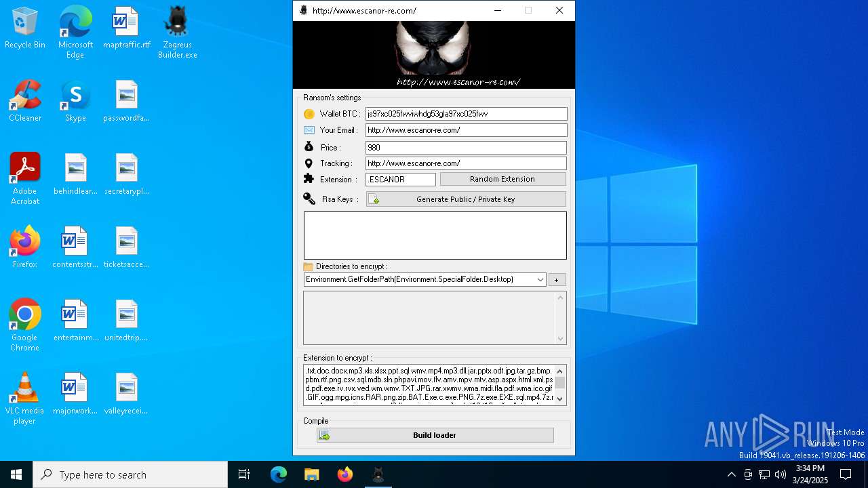Click the Your Email input field
The width and height of the screenshot is (868, 488).
(466, 130)
